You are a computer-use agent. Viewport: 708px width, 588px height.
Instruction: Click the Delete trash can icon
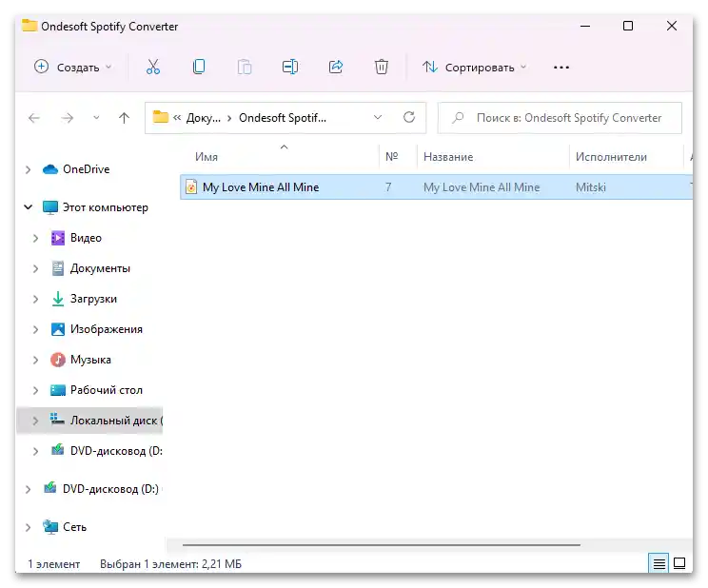pyautogui.click(x=381, y=67)
